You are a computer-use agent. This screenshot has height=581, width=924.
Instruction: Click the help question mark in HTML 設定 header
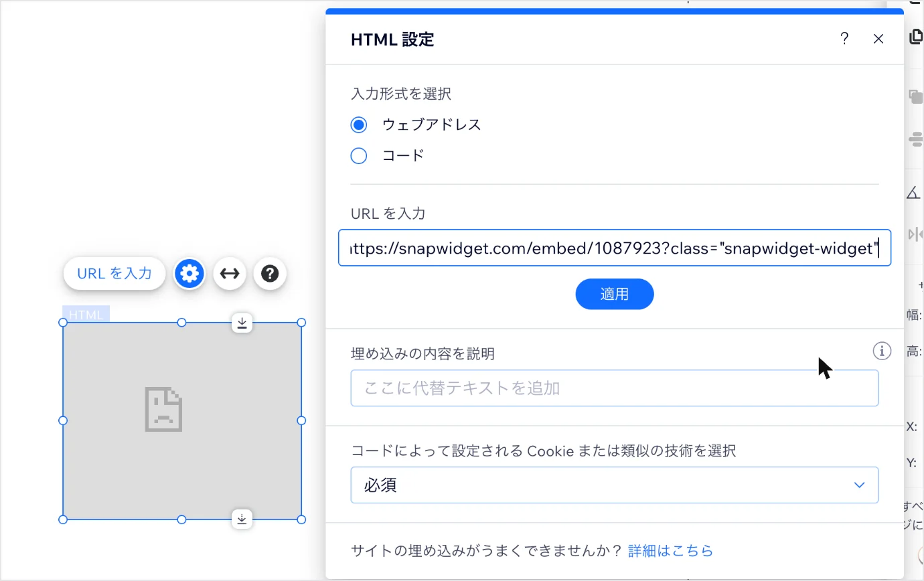point(844,39)
